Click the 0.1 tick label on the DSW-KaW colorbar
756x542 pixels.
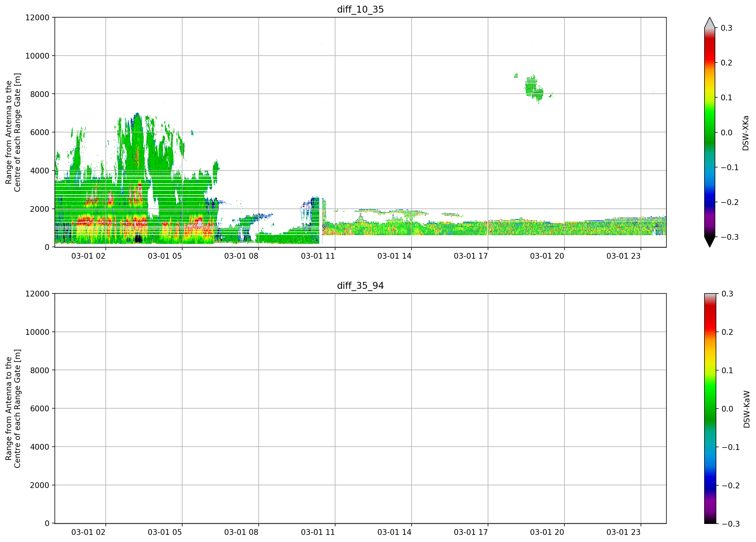point(727,370)
